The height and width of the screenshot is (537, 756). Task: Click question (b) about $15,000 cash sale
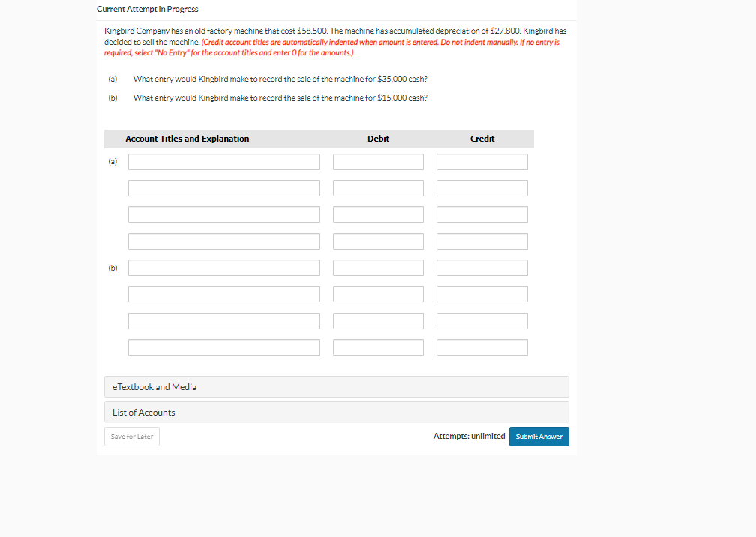pyautogui.click(x=280, y=97)
